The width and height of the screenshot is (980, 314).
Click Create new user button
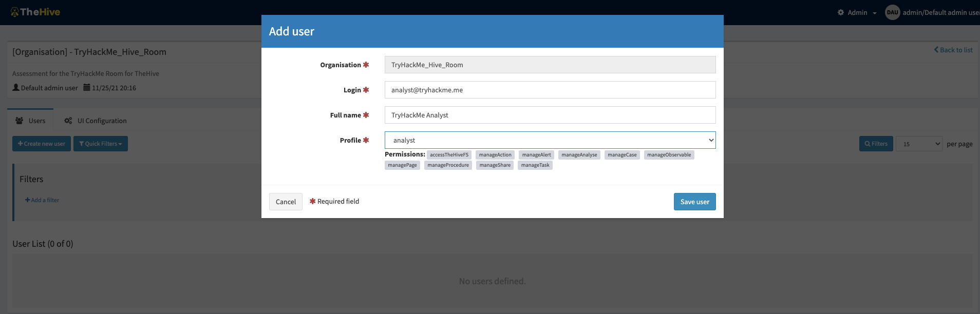pyautogui.click(x=42, y=144)
